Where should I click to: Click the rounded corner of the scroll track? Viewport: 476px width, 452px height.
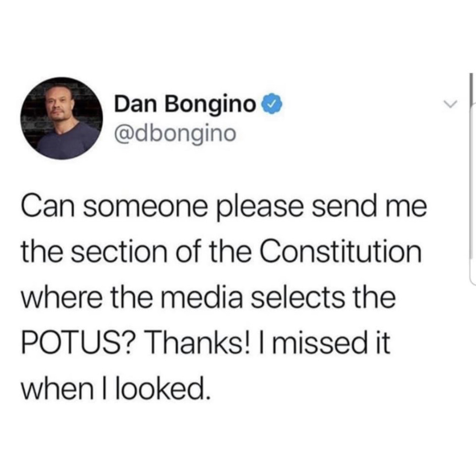point(472,281)
